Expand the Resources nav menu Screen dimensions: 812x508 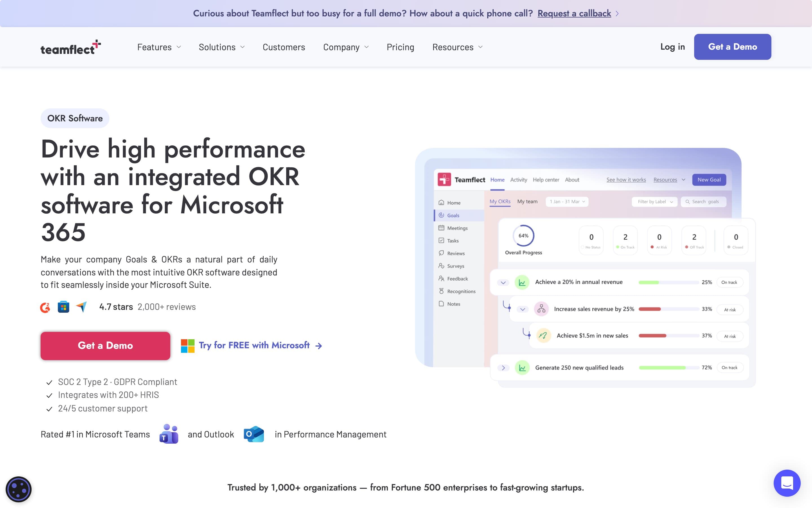click(458, 47)
